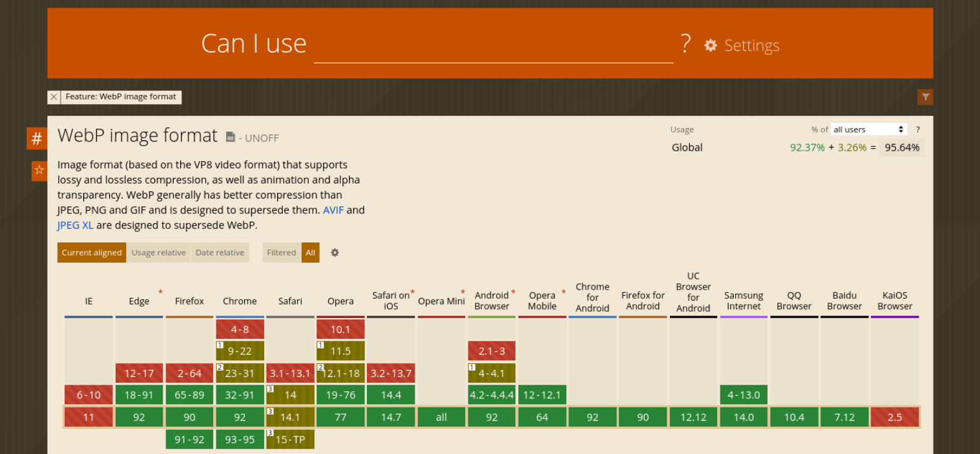The image size is (980, 454).
Task: Follow the AVIF link
Action: [333, 210]
